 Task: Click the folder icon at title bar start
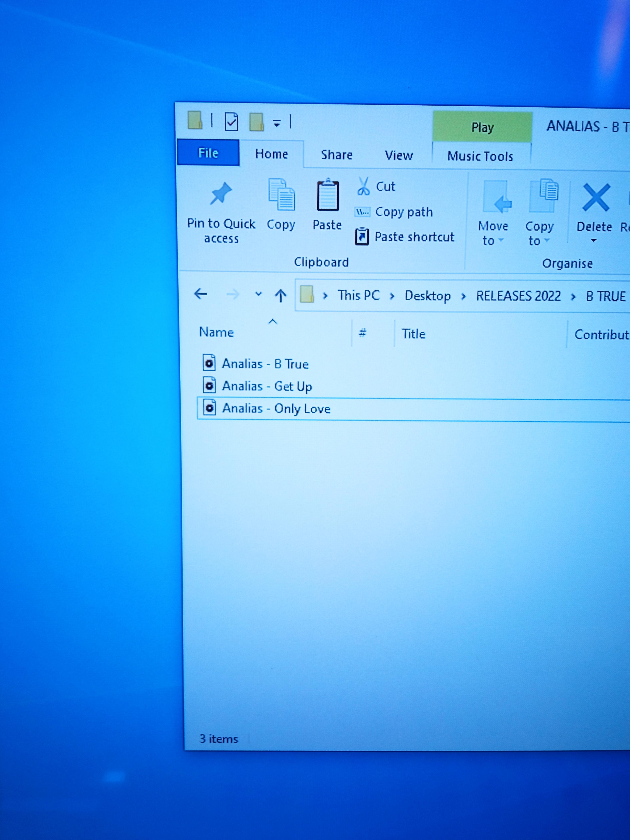click(x=195, y=120)
